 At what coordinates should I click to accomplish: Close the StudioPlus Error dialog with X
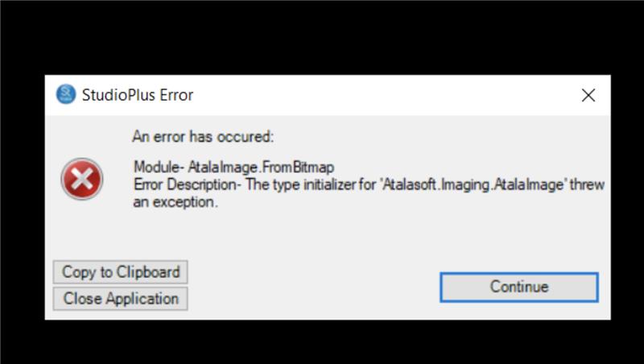[x=588, y=95]
